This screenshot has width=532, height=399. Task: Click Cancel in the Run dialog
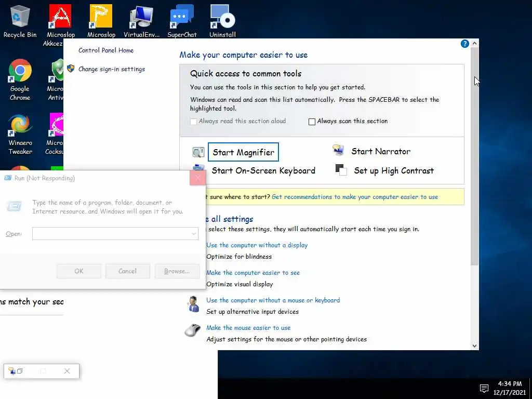(128, 271)
